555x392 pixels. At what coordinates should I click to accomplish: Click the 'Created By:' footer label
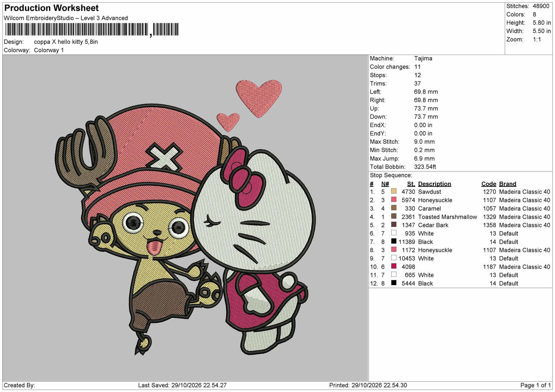tap(19, 385)
